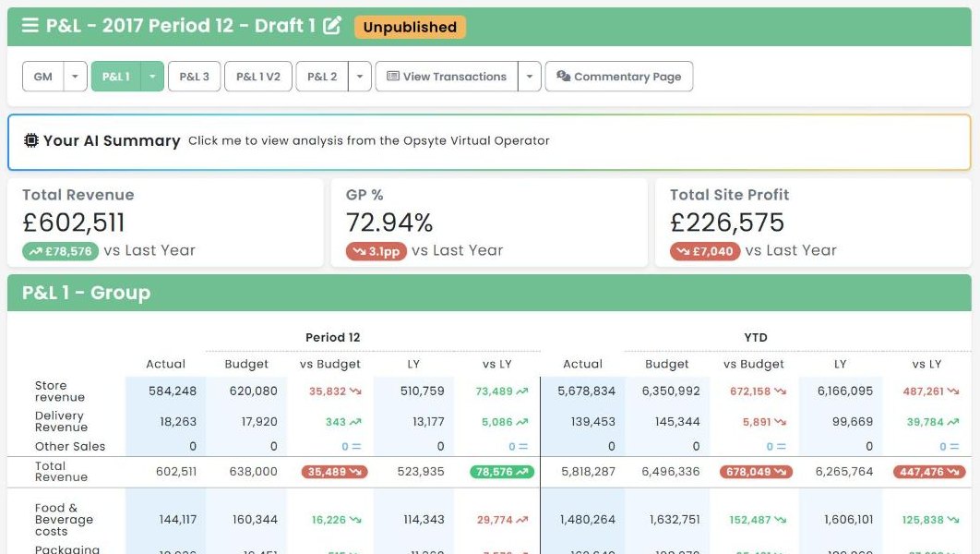
Task: Open the Your AI Summary banner
Action: pyautogui.click(x=489, y=142)
